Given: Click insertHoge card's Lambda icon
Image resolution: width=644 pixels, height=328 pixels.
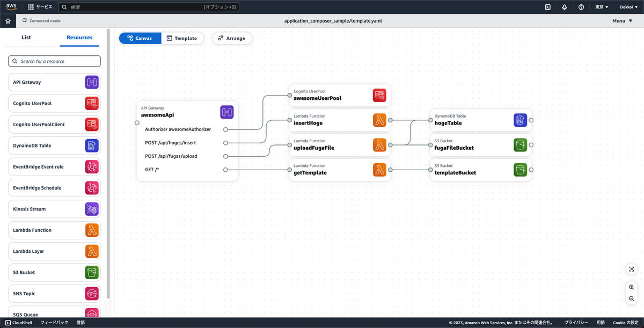Looking at the screenshot, I should (x=379, y=120).
